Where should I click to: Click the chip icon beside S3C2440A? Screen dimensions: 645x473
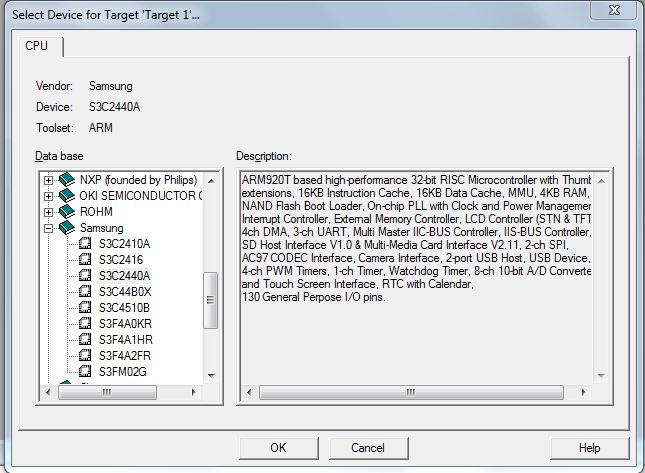tap(85, 275)
